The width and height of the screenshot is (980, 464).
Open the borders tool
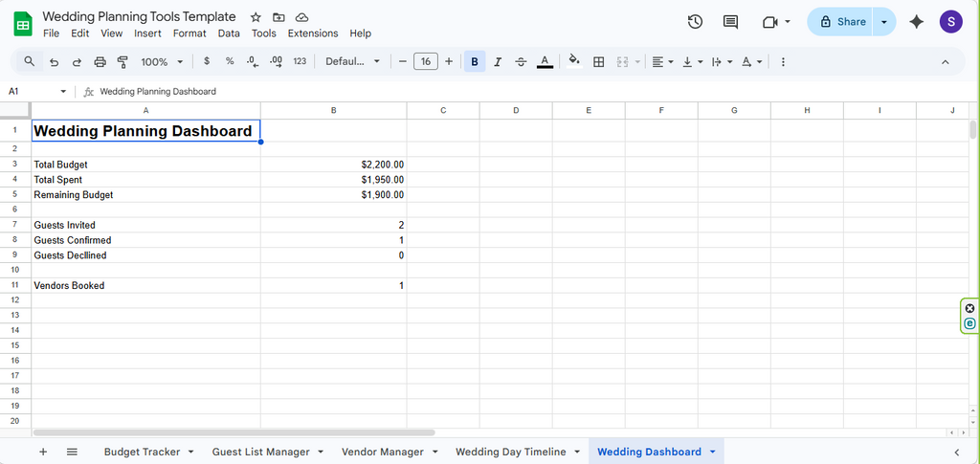[x=599, y=62]
